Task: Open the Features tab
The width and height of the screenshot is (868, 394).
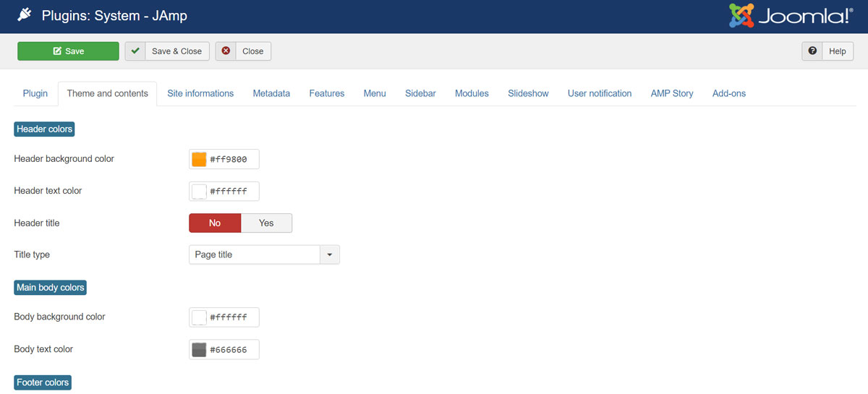Action: point(327,93)
